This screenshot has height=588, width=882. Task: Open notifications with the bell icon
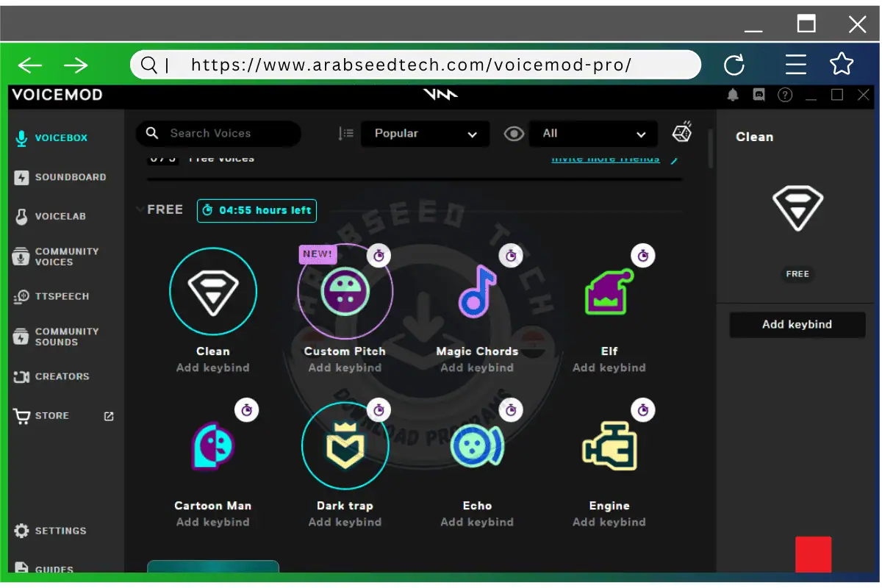point(732,95)
